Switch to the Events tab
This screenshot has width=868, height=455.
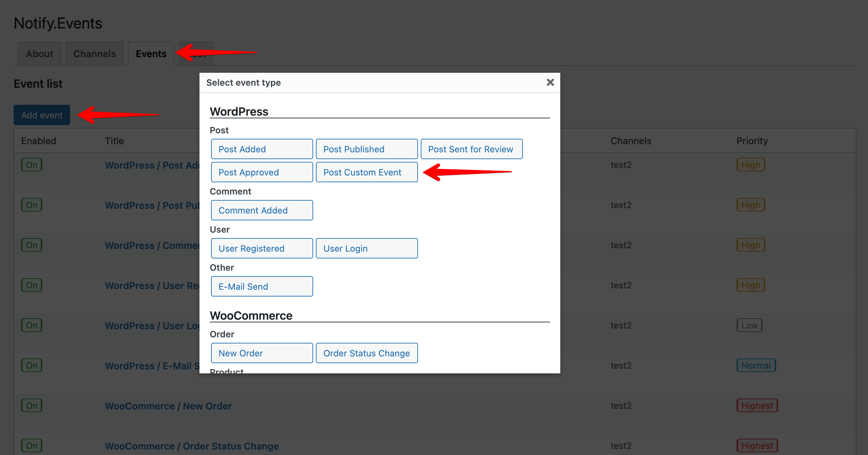point(150,53)
